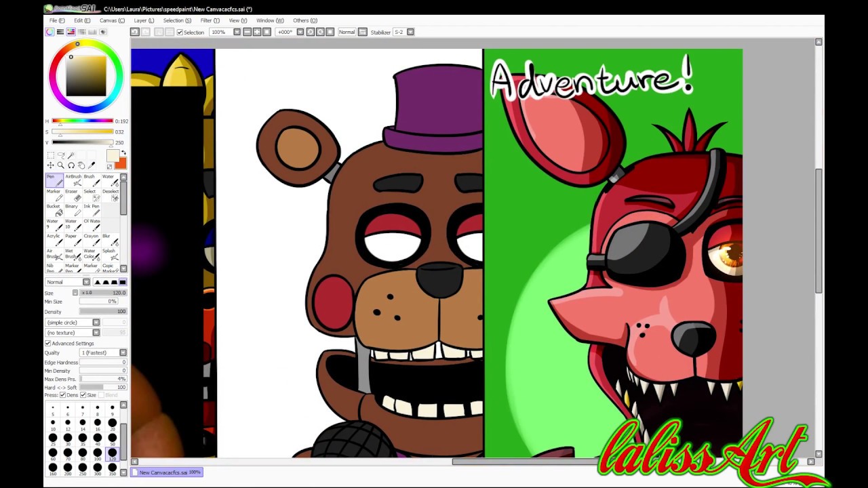Viewport: 868px width, 488px height.
Task: Uncheck Advanced Settings checkbox
Action: [x=48, y=343]
